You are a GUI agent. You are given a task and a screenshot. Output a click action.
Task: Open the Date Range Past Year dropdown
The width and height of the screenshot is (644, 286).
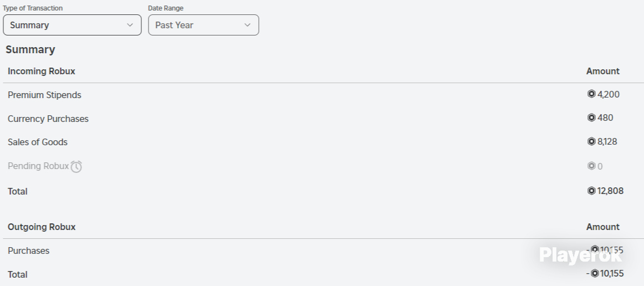pos(204,25)
